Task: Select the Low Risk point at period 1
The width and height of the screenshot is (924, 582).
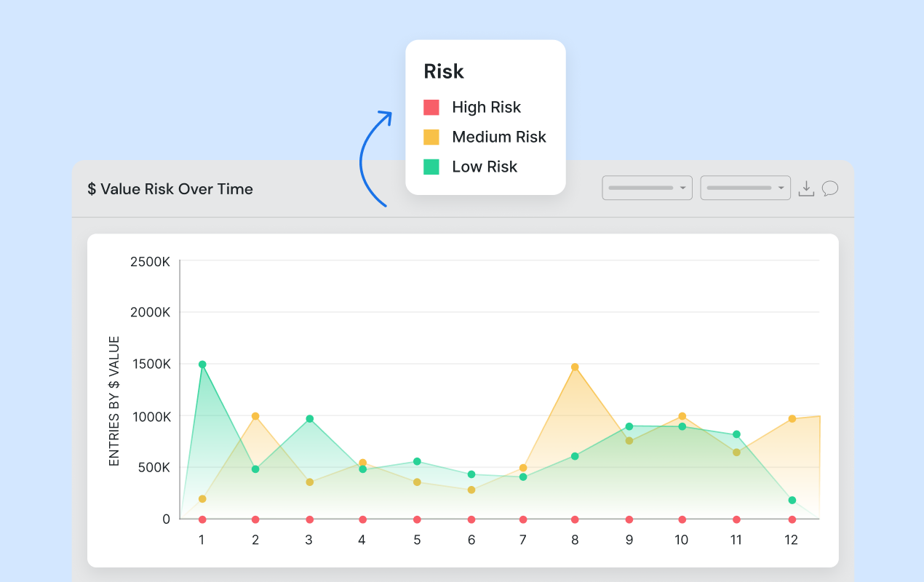Action: [202, 364]
